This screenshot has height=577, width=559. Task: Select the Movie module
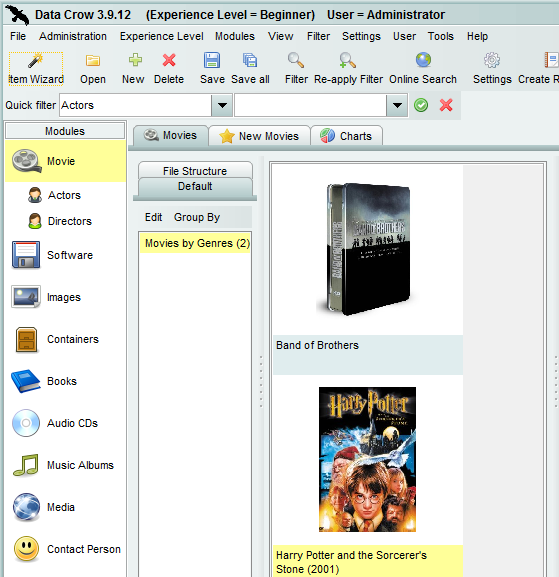coord(65,161)
